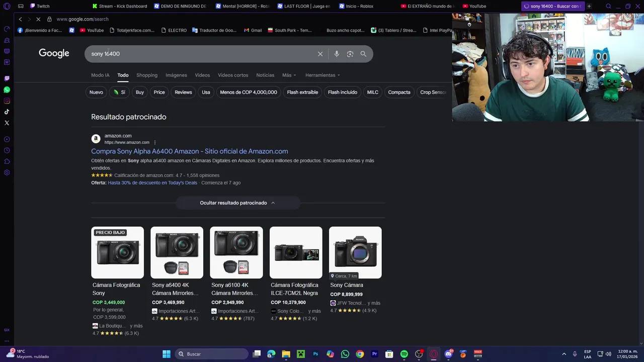The height and width of the screenshot is (362, 644).
Task: Click the Google search magnifier button
Action: click(x=363, y=54)
